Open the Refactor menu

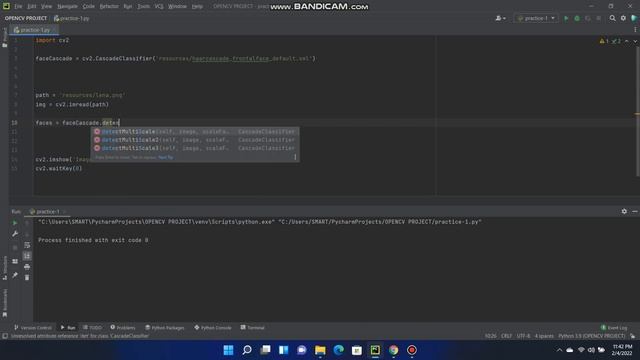(109, 7)
